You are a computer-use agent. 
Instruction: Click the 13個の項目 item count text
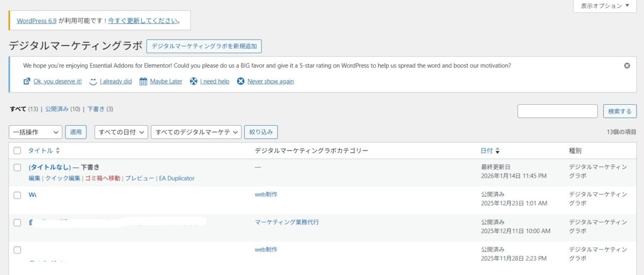point(621,132)
